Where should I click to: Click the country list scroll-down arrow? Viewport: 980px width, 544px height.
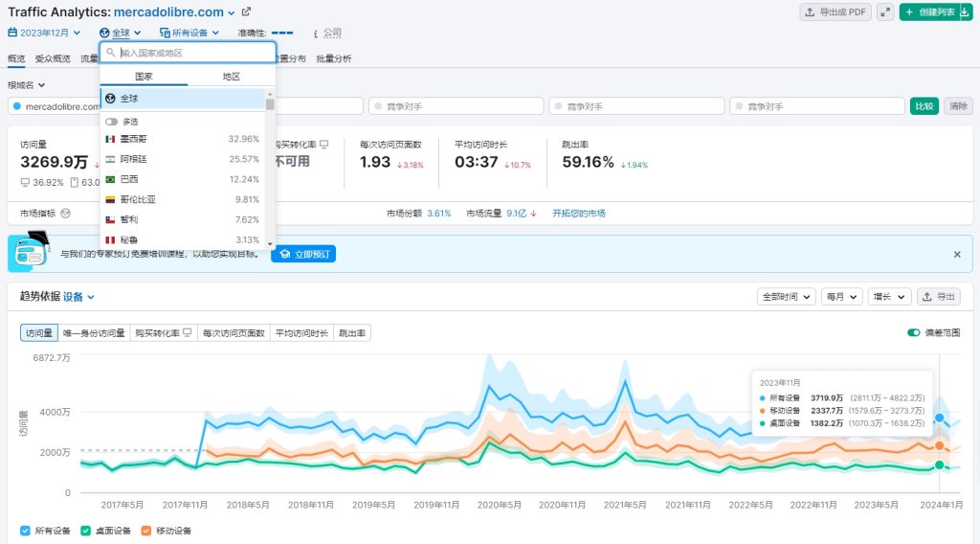pyautogui.click(x=270, y=244)
